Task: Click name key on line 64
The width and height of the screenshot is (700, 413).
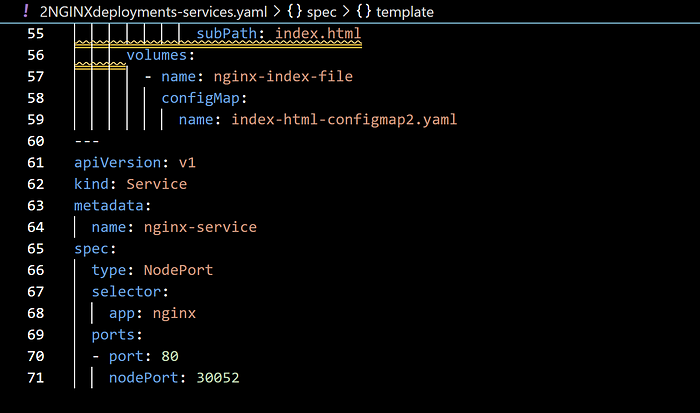Action: click(x=109, y=227)
